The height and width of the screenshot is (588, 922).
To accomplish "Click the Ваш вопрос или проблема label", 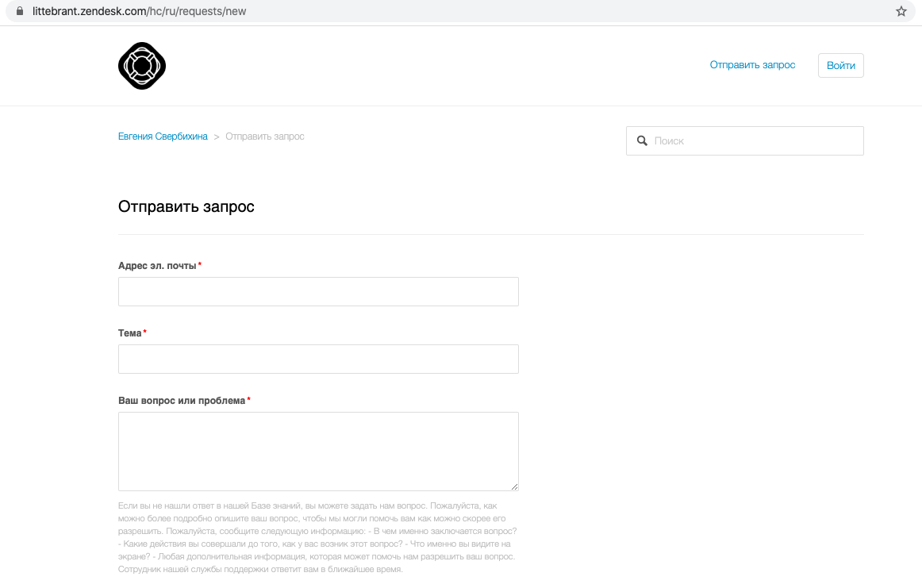I will click(x=182, y=401).
